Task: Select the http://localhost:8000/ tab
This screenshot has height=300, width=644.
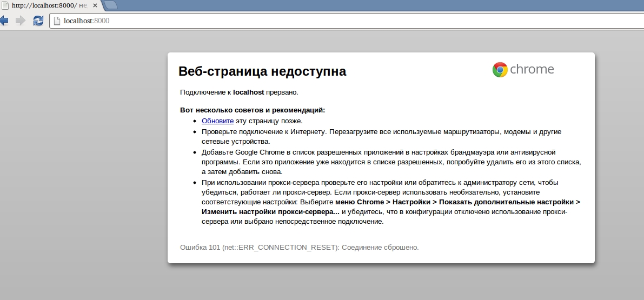Action: [x=49, y=5]
